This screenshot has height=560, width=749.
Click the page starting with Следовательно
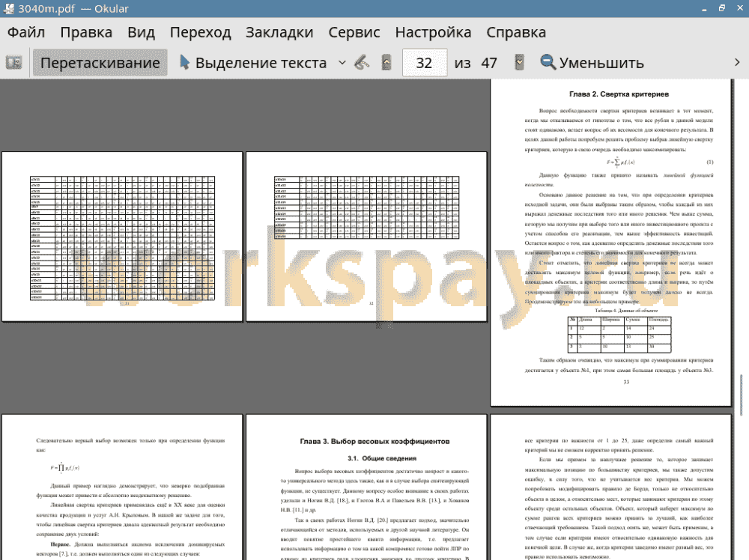(122, 487)
